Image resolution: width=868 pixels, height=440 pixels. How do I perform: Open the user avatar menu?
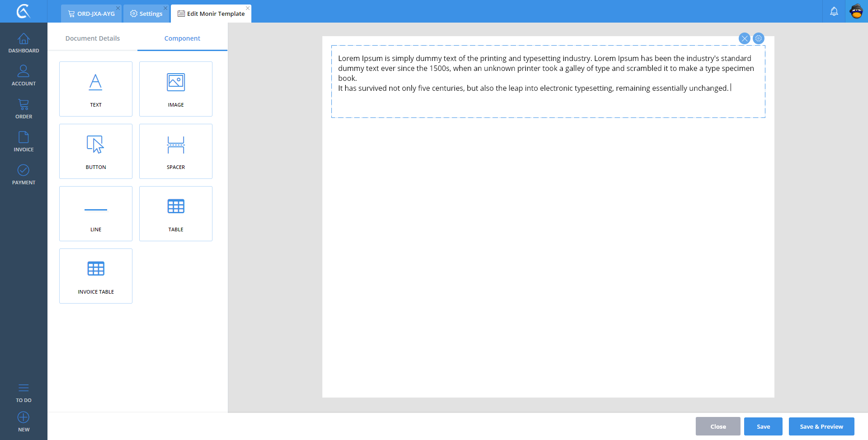click(856, 11)
